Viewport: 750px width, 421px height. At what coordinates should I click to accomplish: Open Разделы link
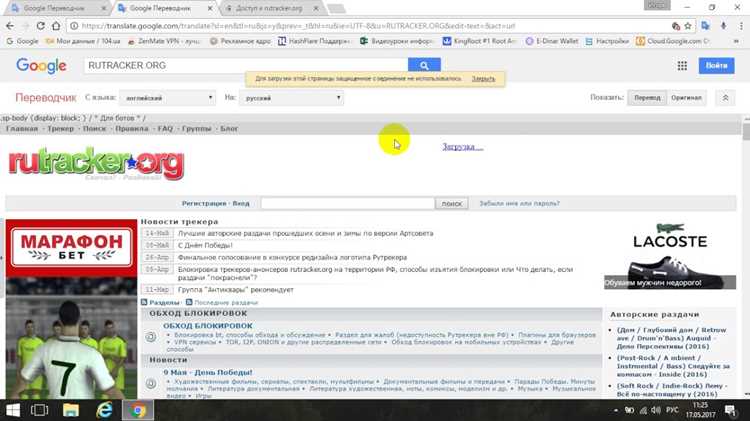pyautogui.click(x=164, y=302)
